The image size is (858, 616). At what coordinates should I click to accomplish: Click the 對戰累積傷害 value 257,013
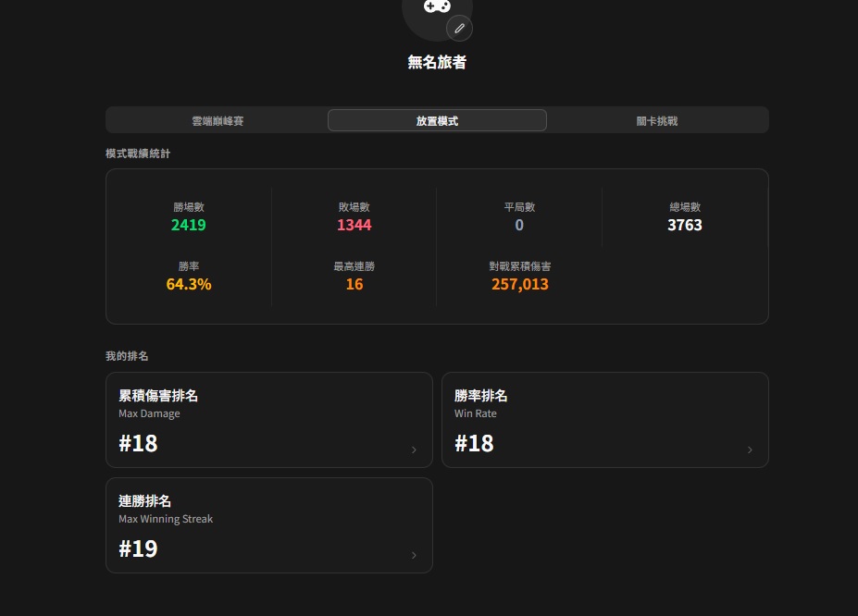[520, 284]
